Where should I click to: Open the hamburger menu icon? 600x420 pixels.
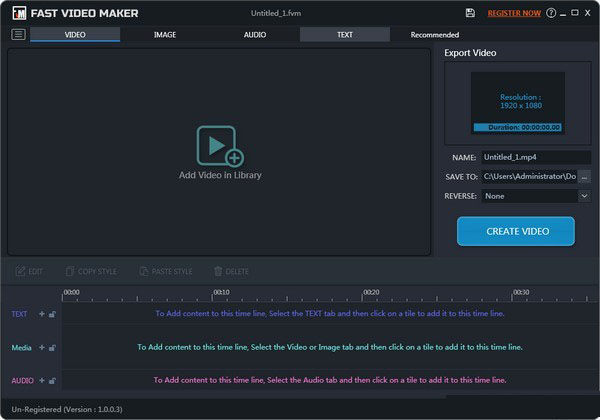(x=18, y=34)
